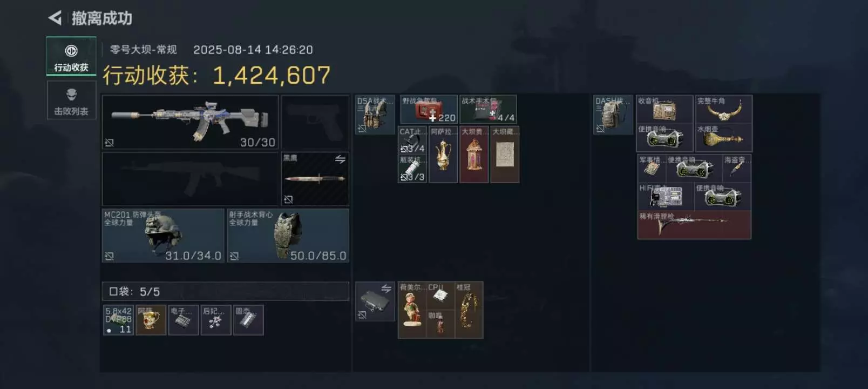The image size is (868, 389).
Task: Select the 稀有滑膛枪 rare musket
Action: 694,225
